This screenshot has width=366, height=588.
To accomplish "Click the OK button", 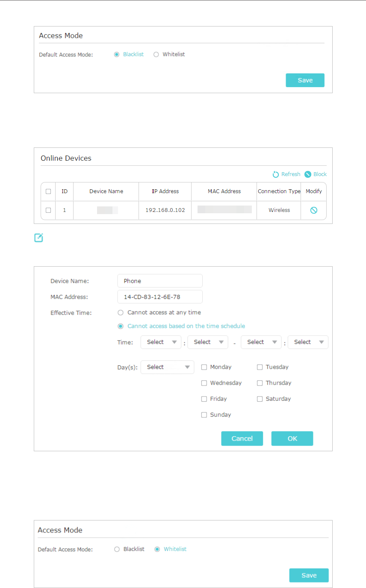I will 292,438.
